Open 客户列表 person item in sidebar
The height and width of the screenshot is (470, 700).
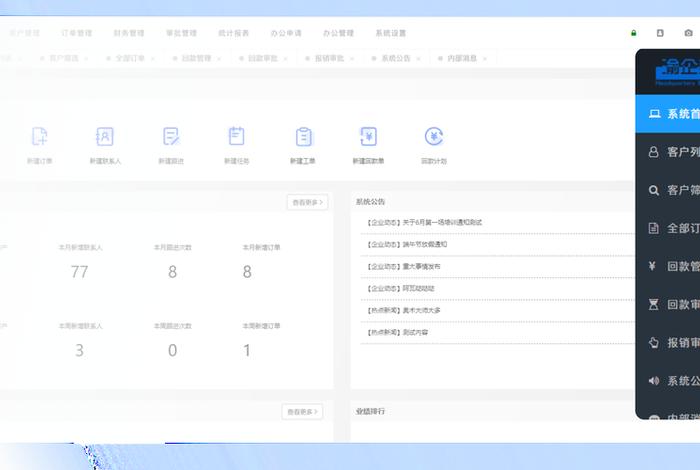[x=667, y=152]
